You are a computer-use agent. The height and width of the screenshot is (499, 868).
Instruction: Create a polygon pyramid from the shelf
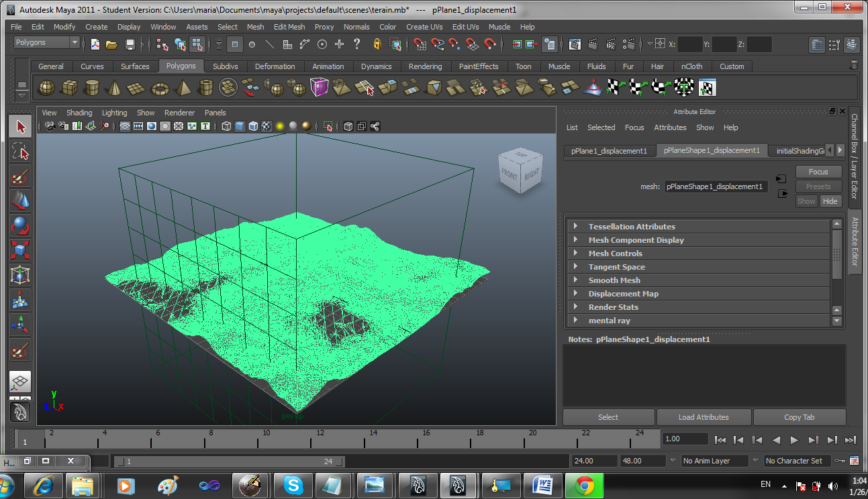(x=183, y=88)
